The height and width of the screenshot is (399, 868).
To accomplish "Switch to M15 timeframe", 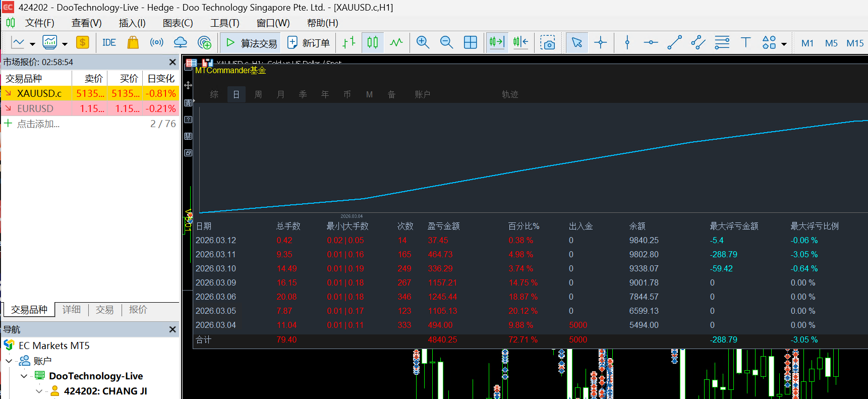I will 855,43.
